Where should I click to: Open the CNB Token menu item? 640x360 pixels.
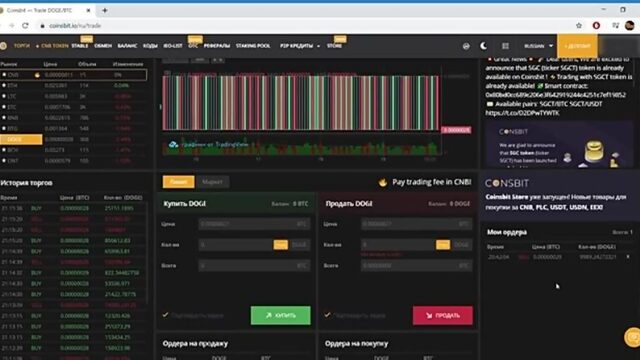click(x=52, y=46)
